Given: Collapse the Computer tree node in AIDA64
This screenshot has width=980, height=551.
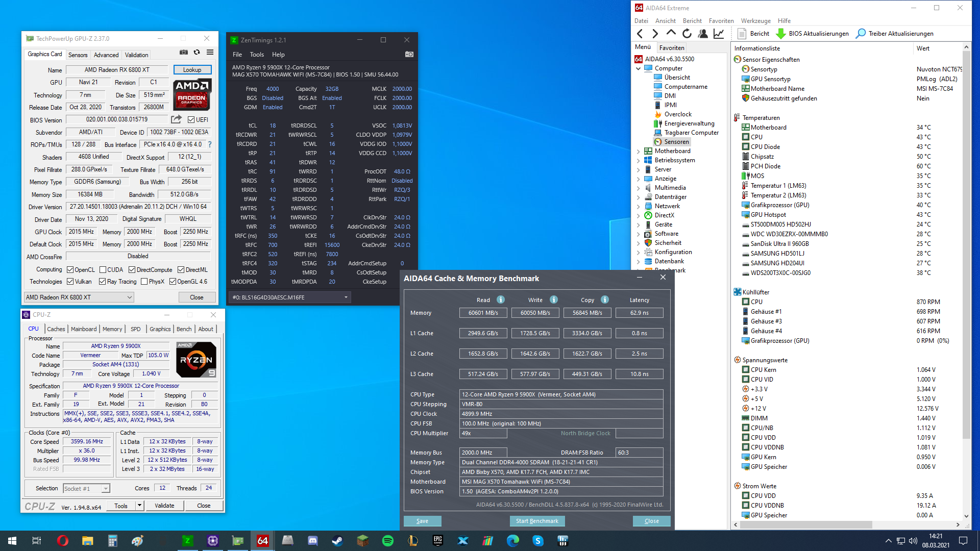Looking at the screenshot, I should [638, 68].
